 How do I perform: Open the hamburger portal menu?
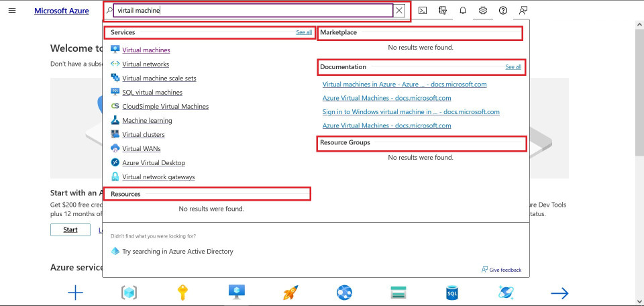pos(12,11)
